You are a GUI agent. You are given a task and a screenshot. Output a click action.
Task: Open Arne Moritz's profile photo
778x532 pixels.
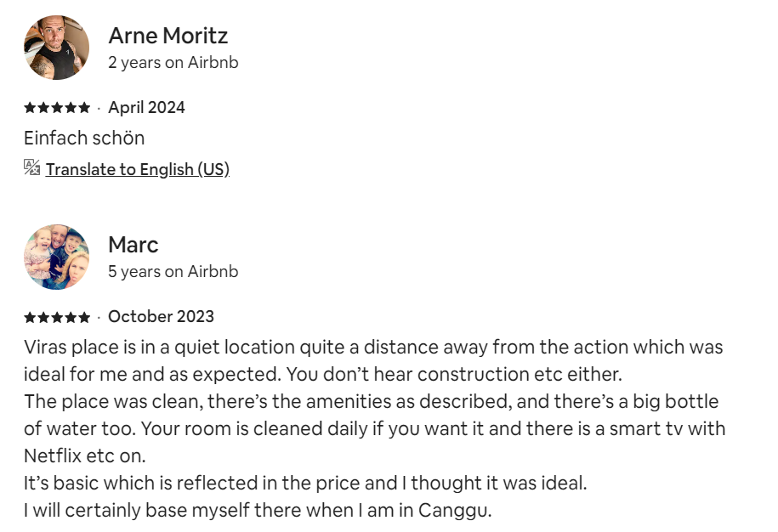[x=56, y=48]
